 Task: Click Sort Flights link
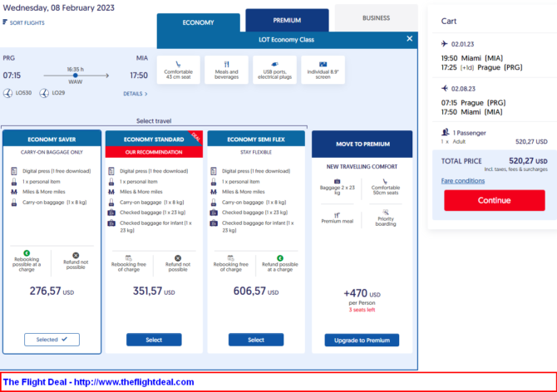point(27,22)
